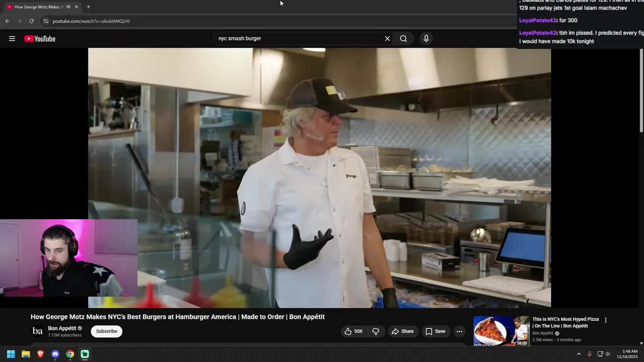Click the streamer webcam overlay

click(68, 258)
